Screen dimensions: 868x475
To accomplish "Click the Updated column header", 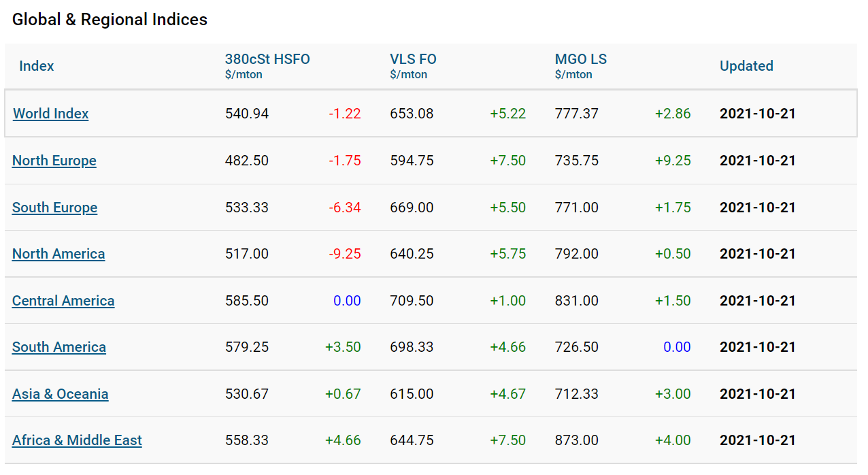I will pos(746,66).
